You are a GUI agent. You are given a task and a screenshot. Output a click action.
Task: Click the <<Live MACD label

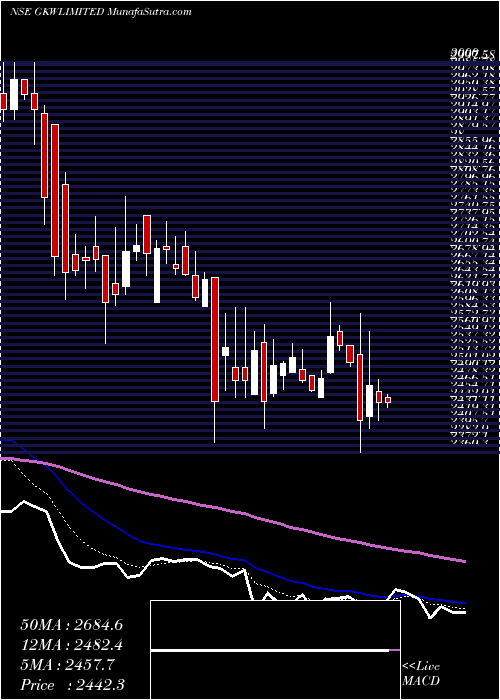(x=421, y=674)
